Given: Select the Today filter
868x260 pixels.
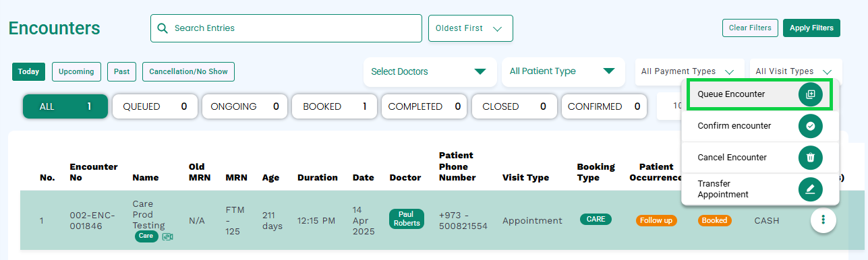Looking at the screenshot, I should pyautogui.click(x=28, y=71).
